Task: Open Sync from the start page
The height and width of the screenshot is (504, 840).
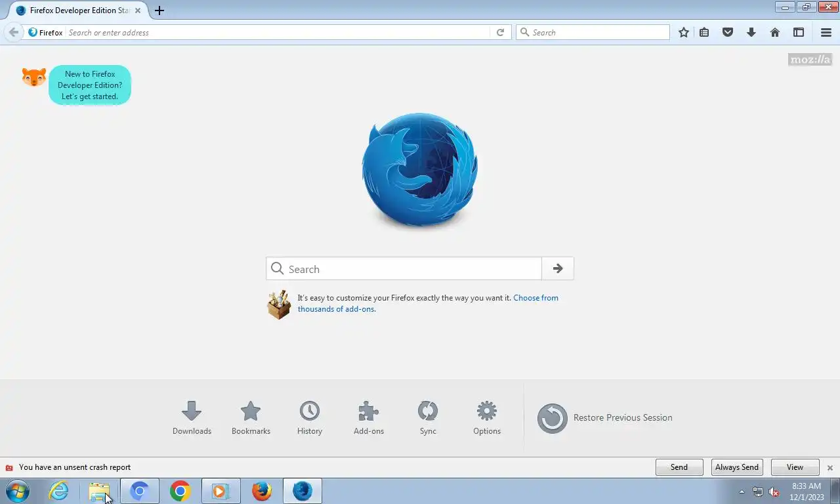Action: pos(428,418)
